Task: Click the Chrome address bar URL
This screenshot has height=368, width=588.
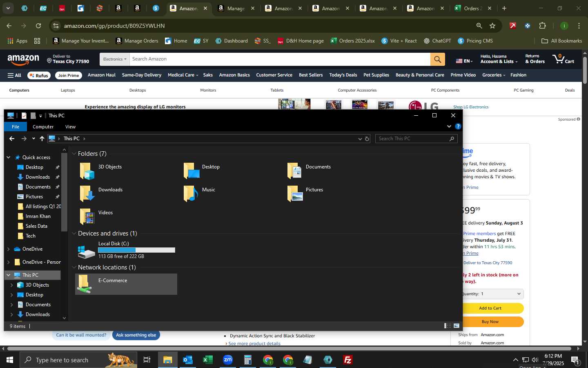Action: 114,26
